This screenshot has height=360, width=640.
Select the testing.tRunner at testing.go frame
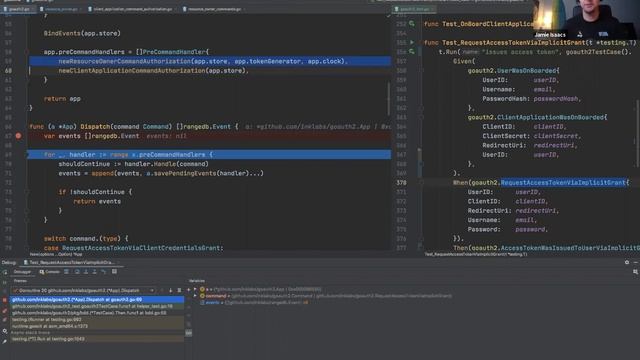pos(97,320)
